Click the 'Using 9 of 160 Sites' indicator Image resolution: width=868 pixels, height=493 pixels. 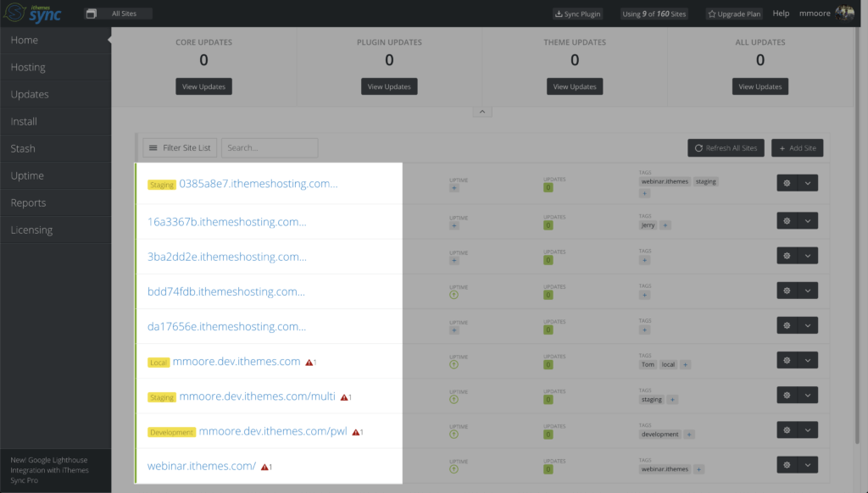point(654,14)
